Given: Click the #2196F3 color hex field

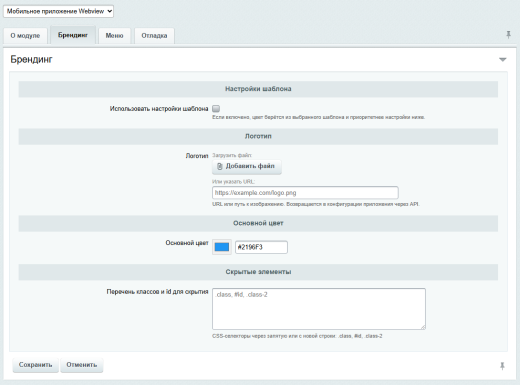Looking at the screenshot, I should [261, 247].
